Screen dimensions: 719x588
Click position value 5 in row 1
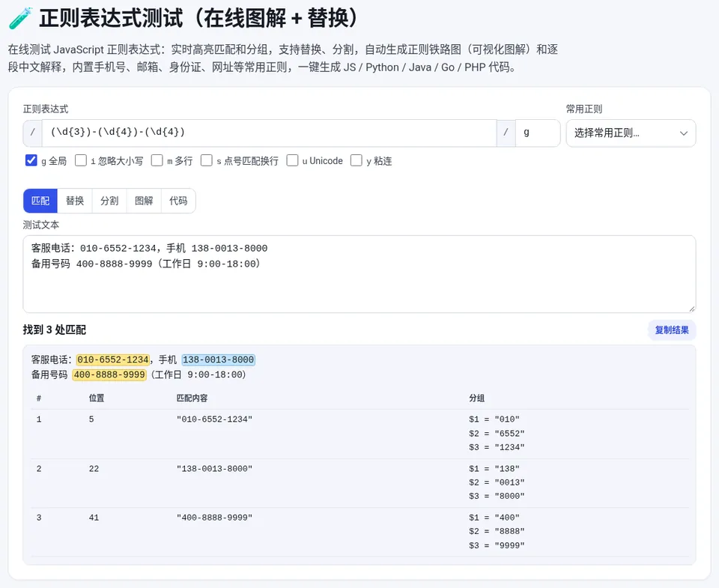coord(91,419)
